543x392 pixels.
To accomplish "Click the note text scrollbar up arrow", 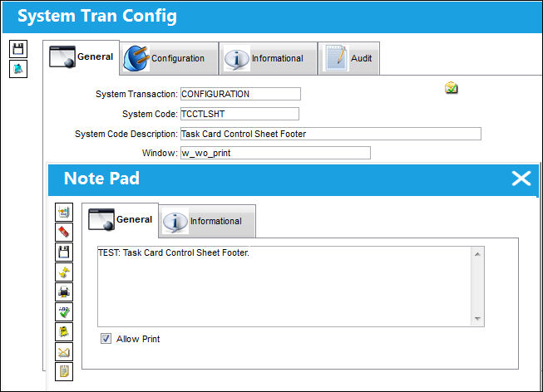I will pyautogui.click(x=477, y=254).
